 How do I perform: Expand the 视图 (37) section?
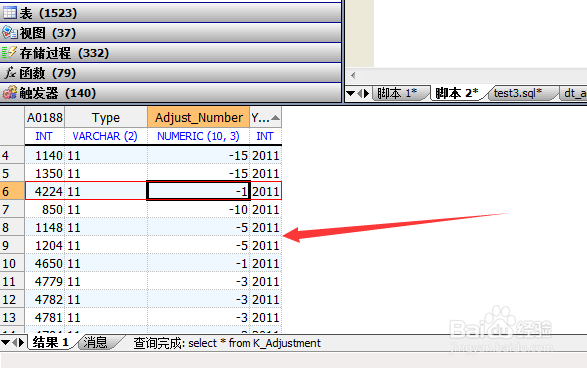tap(171, 33)
